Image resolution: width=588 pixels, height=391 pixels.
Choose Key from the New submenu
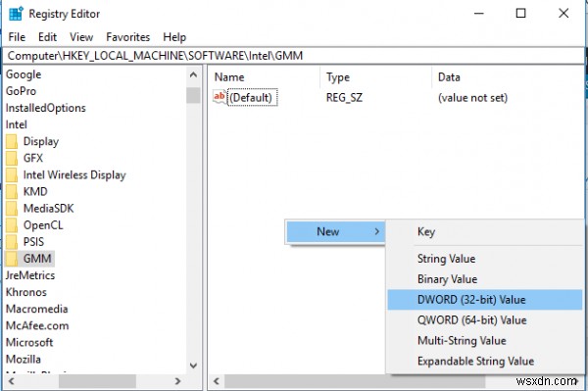(x=484, y=231)
